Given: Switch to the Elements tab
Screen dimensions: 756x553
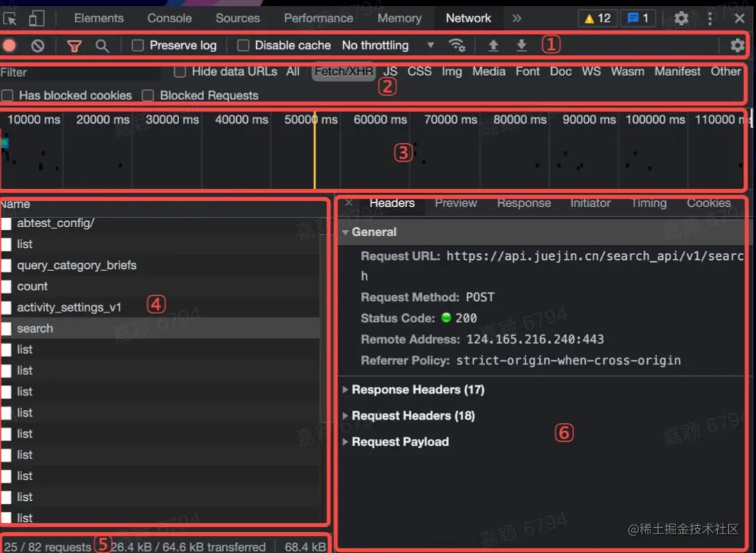Looking at the screenshot, I should [99, 18].
